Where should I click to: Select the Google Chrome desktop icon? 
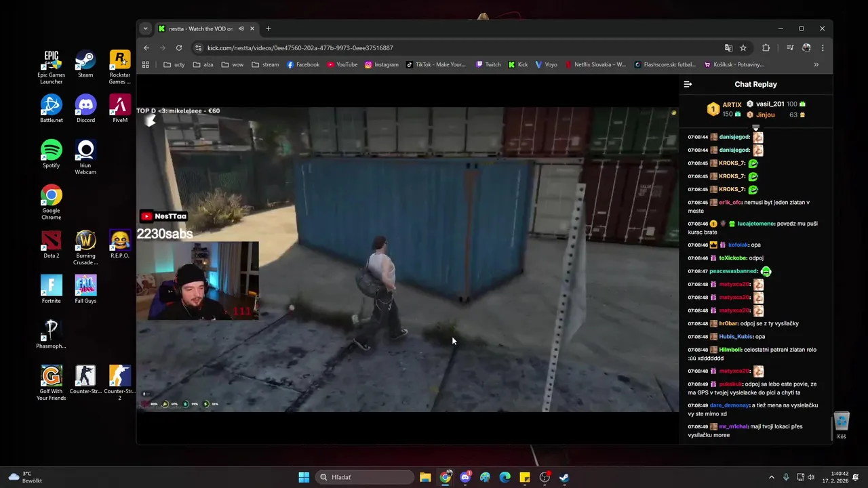click(51, 203)
